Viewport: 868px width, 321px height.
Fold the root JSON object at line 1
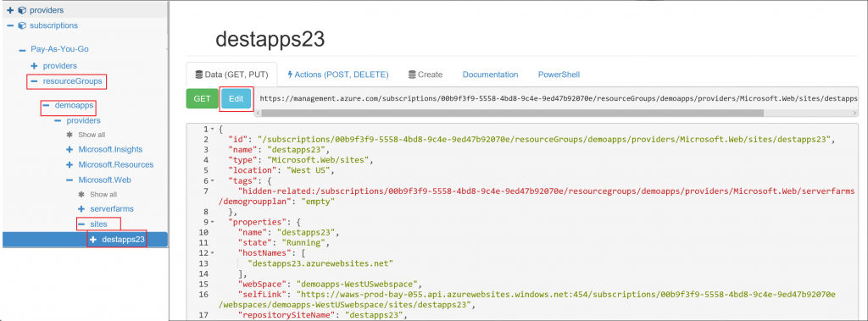click(x=213, y=130)
